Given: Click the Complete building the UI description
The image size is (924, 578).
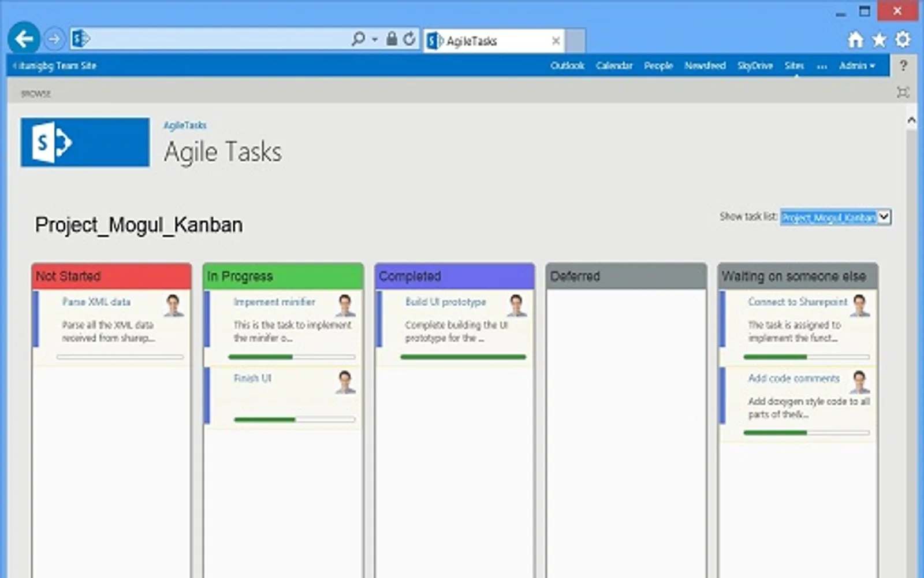Looking at the screenshot, I should tap(456, 331).
